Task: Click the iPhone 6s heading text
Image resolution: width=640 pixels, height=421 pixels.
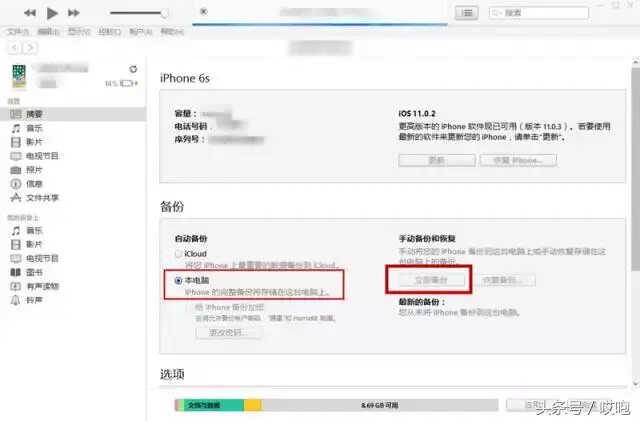Action: pyautogui.click(x=185, y=78)
